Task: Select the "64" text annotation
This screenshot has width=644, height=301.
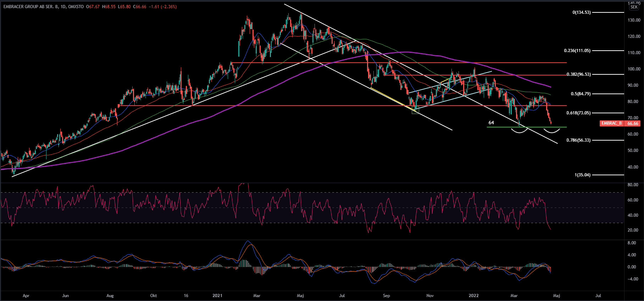Action: pos(491,123)
